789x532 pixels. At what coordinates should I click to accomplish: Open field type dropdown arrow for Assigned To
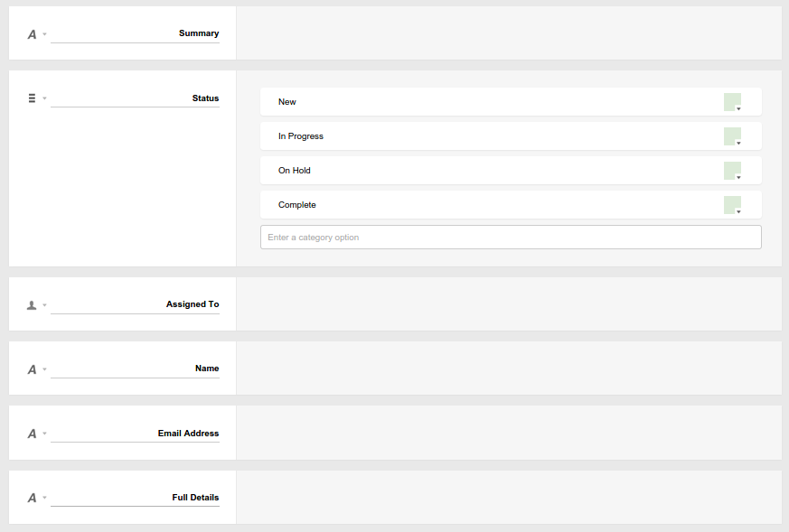pos(45,305)
